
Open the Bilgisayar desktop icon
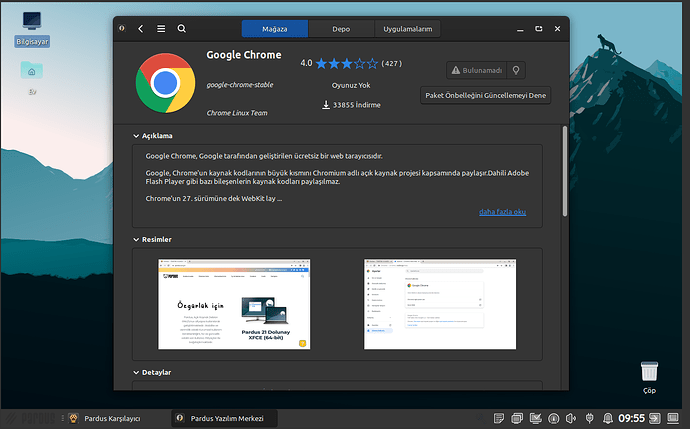point(32,26)
